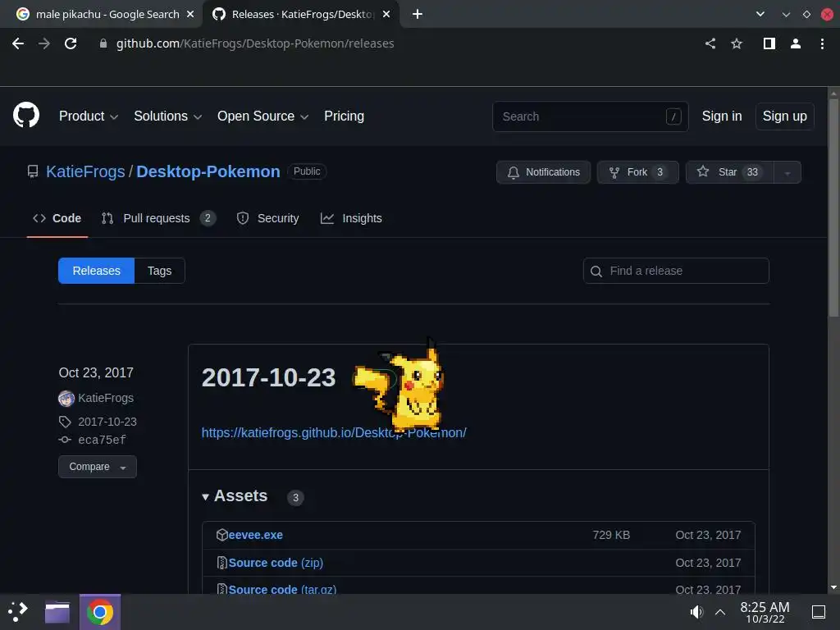The height and width of the screenshot is (630, 840).
Task: Open the Chrome three-dot menu
Action: point(822,43)
